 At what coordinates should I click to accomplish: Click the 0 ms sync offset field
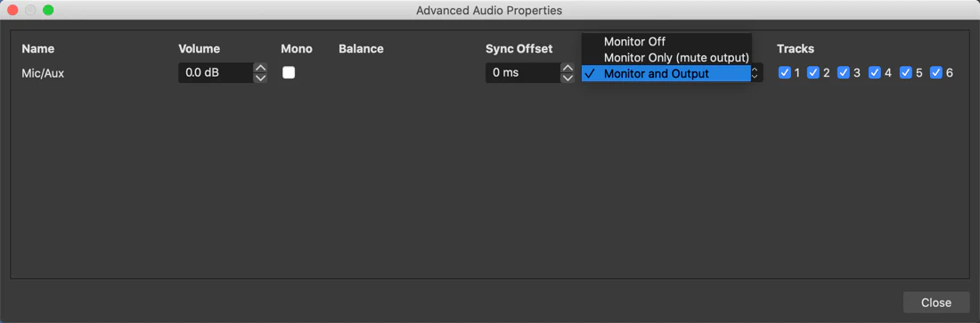[523, 72]
